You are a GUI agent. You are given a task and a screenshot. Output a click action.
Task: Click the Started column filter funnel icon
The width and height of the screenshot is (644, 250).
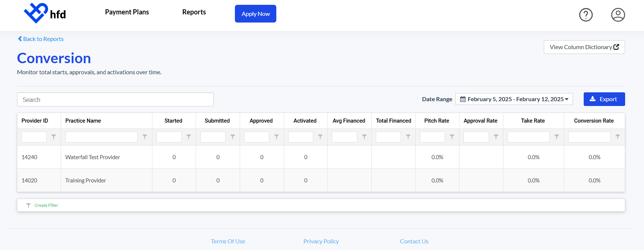189,137
